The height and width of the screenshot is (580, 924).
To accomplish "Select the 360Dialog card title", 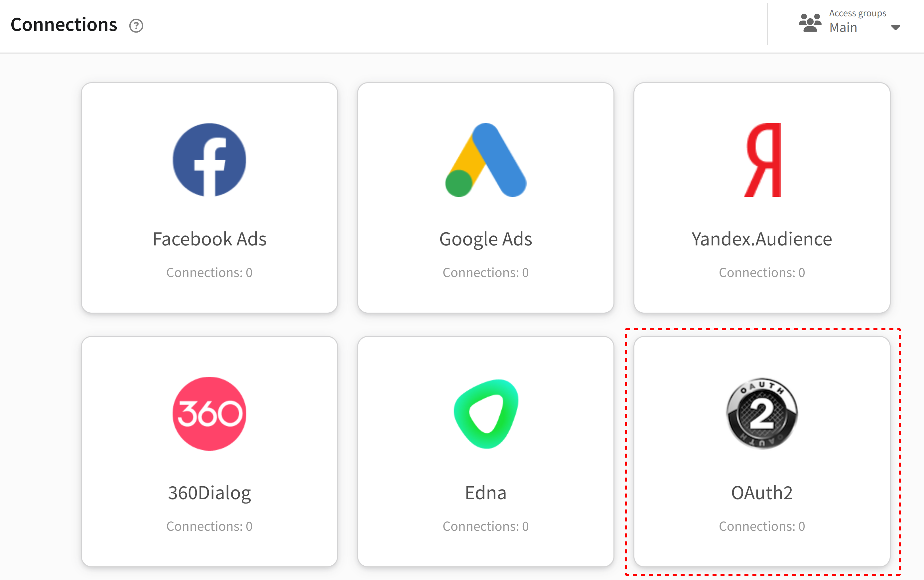I will pyautogui.click(x=209, y=493).
